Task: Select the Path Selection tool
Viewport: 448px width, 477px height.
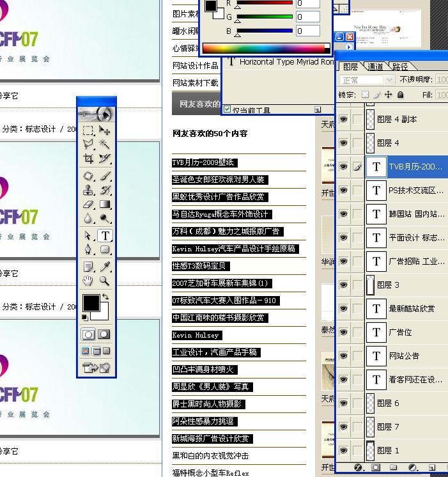Action: [x=88, y=235]
